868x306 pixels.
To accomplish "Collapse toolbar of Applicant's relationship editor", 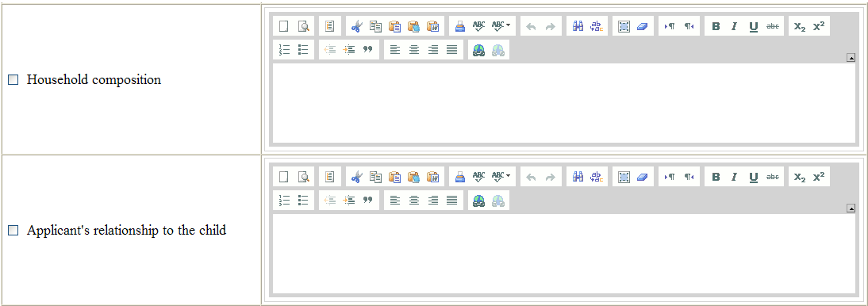I will point(851,208).
